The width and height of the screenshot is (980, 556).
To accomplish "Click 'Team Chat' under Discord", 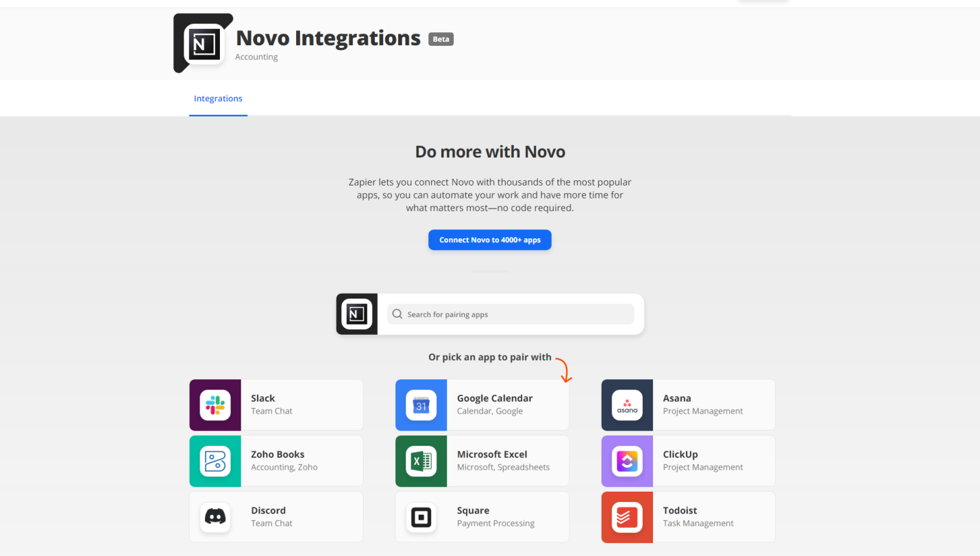I will [x=271, y=523].
